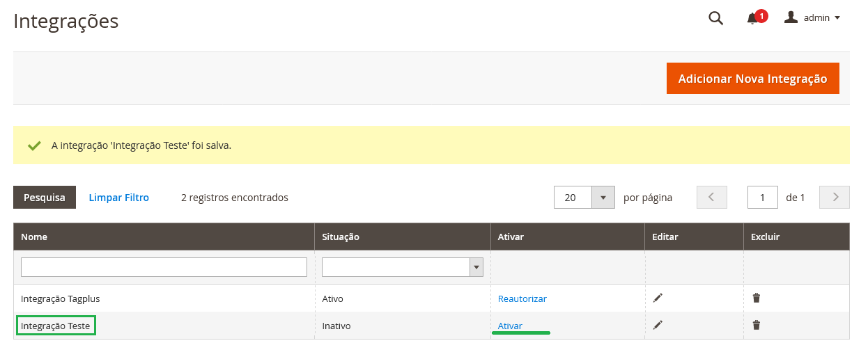The image size is (868, 359).
Task: Expand the admin account dropdown
Action: pyautogui.click(x=837, y=17)
